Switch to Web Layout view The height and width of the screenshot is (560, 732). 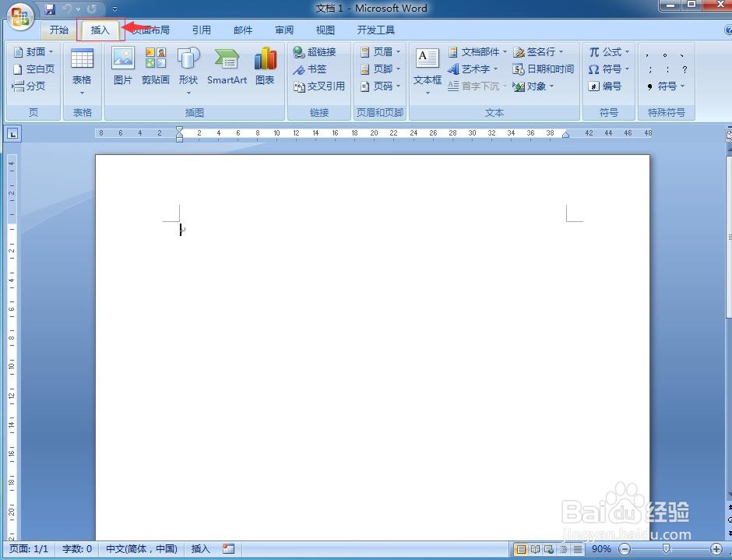[549, 549]
